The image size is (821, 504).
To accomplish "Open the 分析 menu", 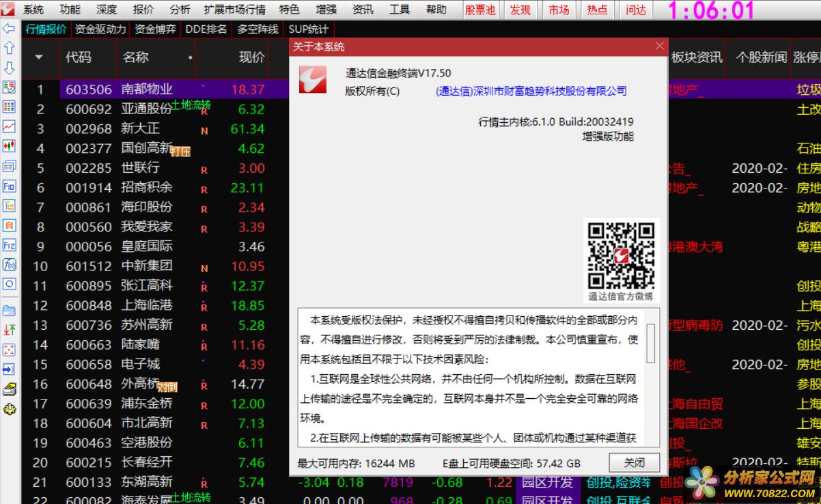I will coord(180,10).
